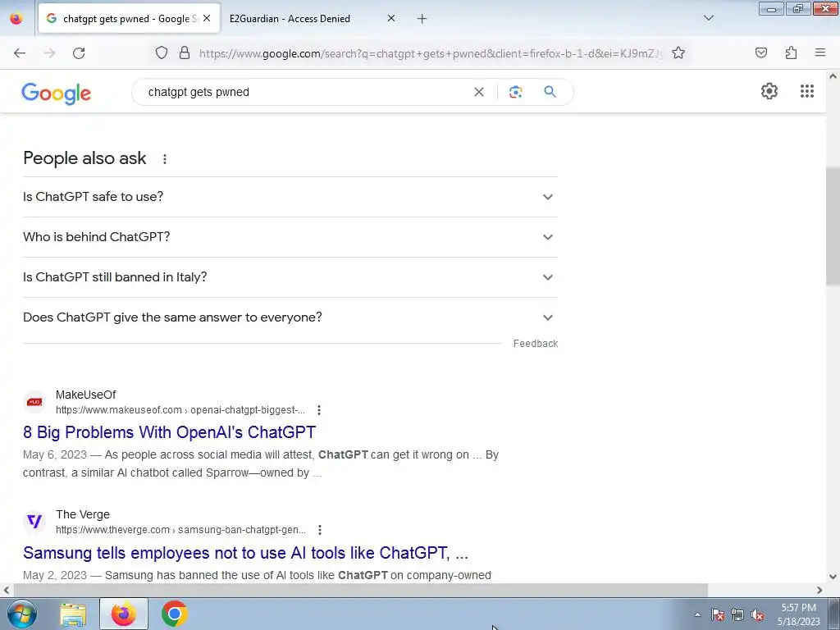Expand 'Does ChatGPT give the same answer' question
The image size is (840, 630).
(x=290, y=317)
